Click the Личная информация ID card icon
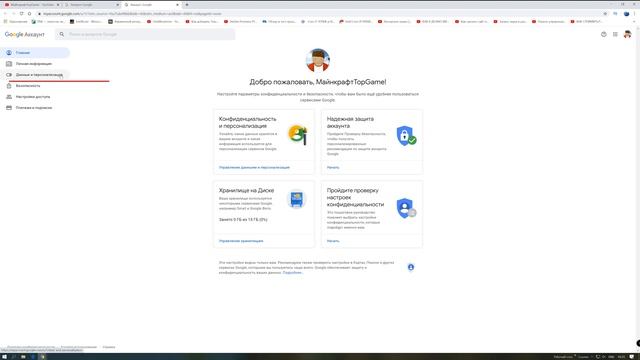Viewport: 640px width, 360px height. point(9,64)
